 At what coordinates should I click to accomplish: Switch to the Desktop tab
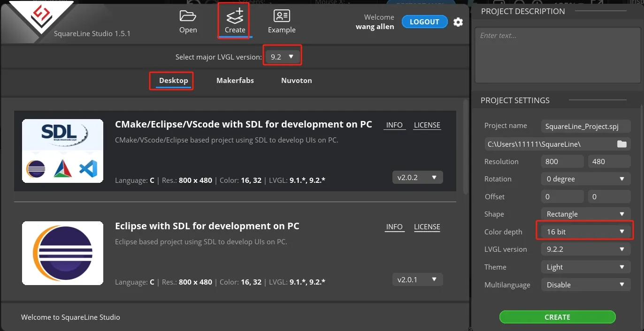pyautogui.click(x=174, y=81)
